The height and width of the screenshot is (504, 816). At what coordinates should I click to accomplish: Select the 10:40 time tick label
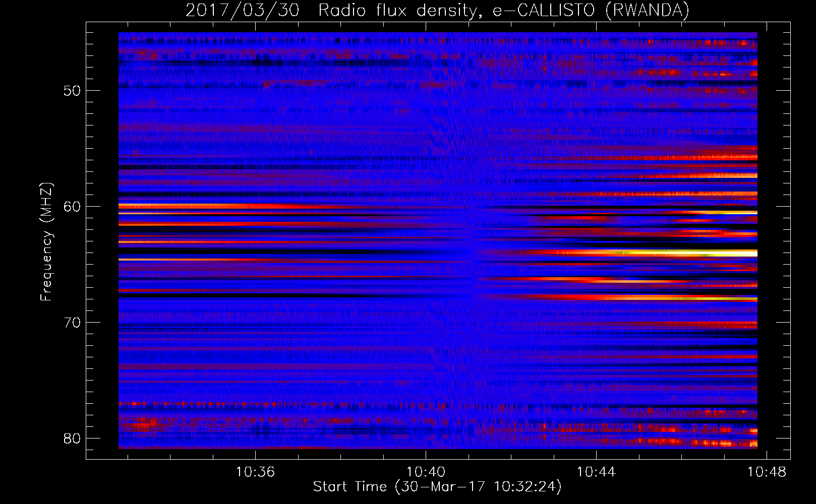[x=426, y=472]
